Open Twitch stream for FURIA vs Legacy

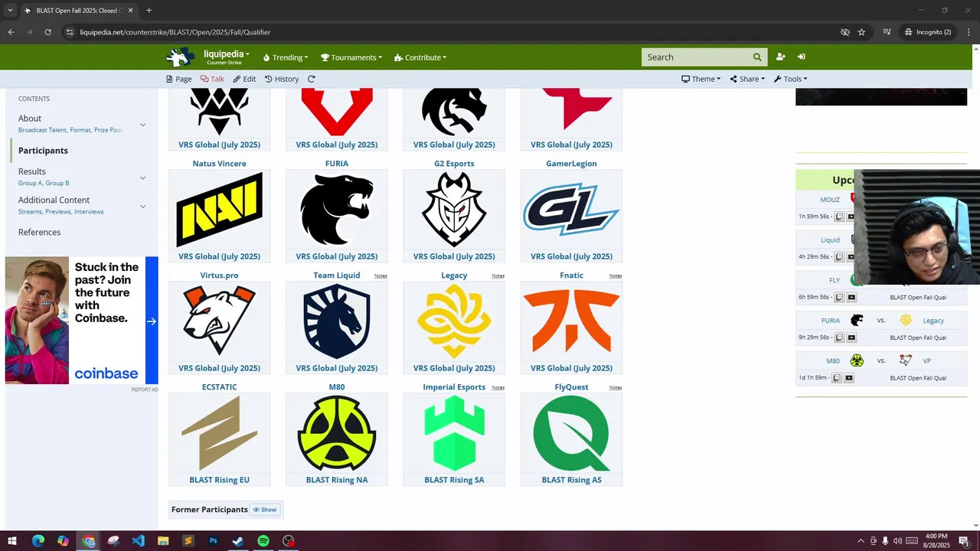[839, 337]
